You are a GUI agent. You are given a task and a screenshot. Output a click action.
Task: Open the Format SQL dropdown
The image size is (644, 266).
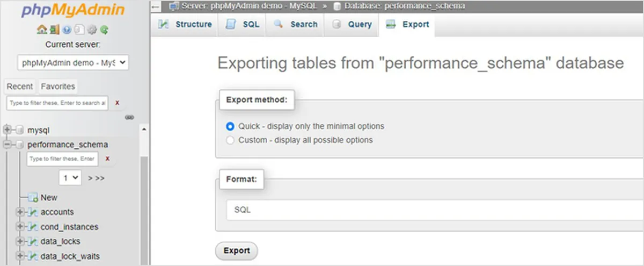(435, 210)
